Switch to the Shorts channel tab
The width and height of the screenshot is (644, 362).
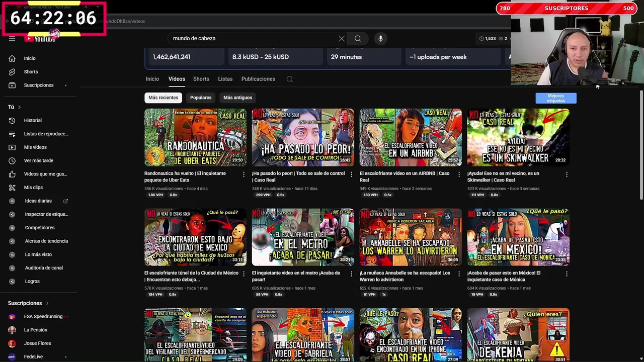pos(201,79)
